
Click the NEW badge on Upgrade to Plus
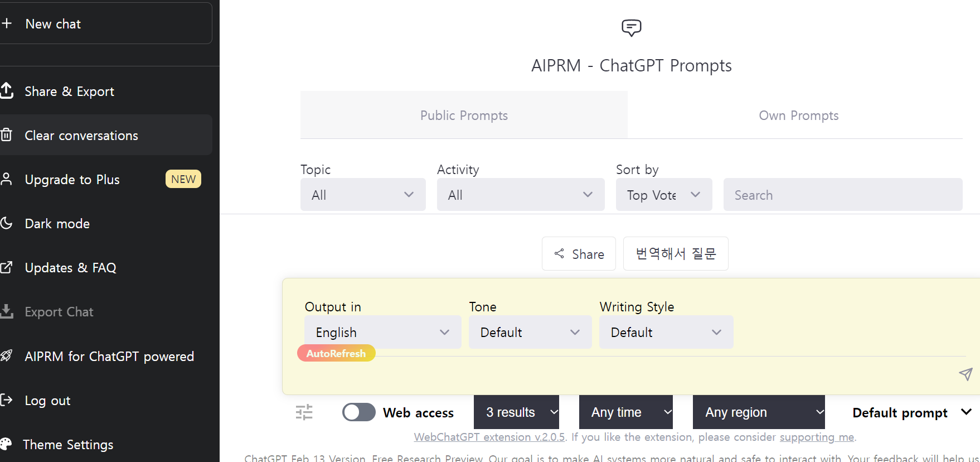183,179
